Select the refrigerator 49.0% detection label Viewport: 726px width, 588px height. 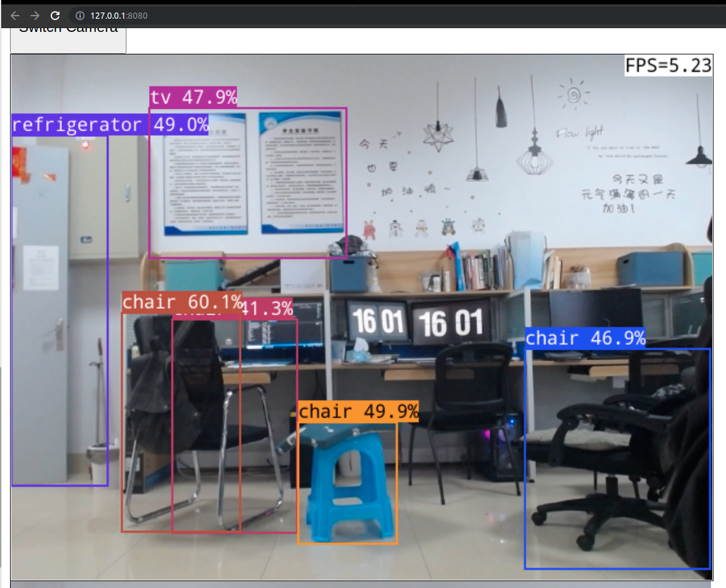click(x=110, y=124)
